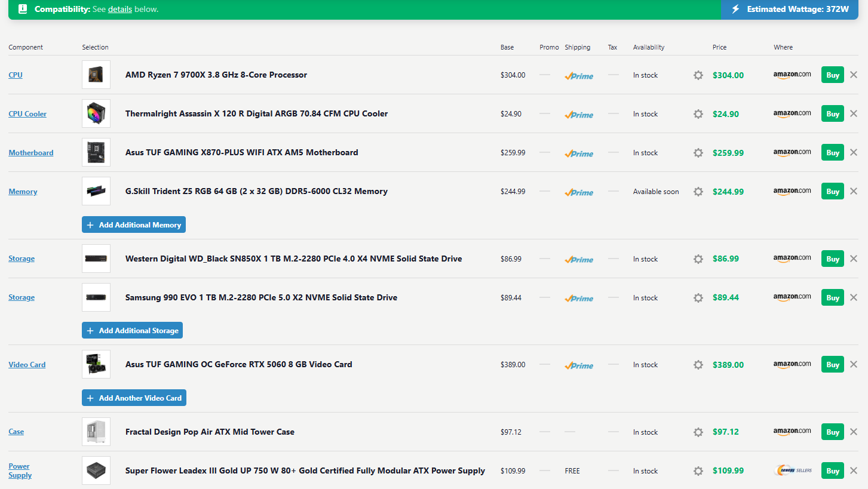Screen dimensions: 868x489
Task: Click the gear icon for the G.Skill memory row
Action: point(698,192)
